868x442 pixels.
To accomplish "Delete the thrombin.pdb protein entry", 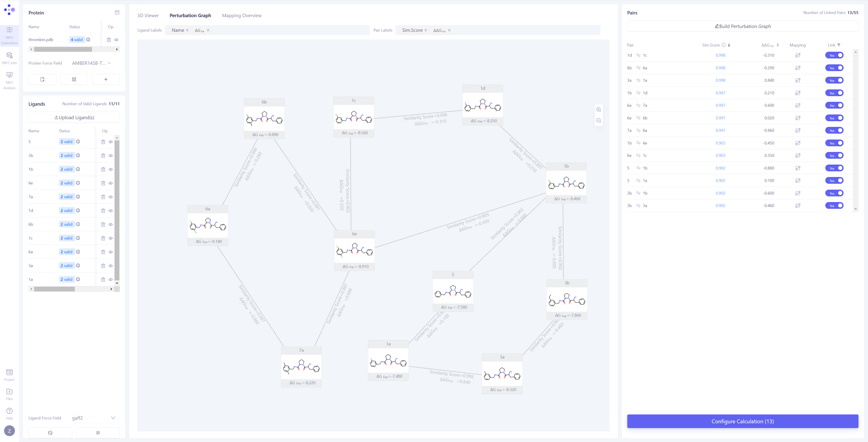I will 109,39.
